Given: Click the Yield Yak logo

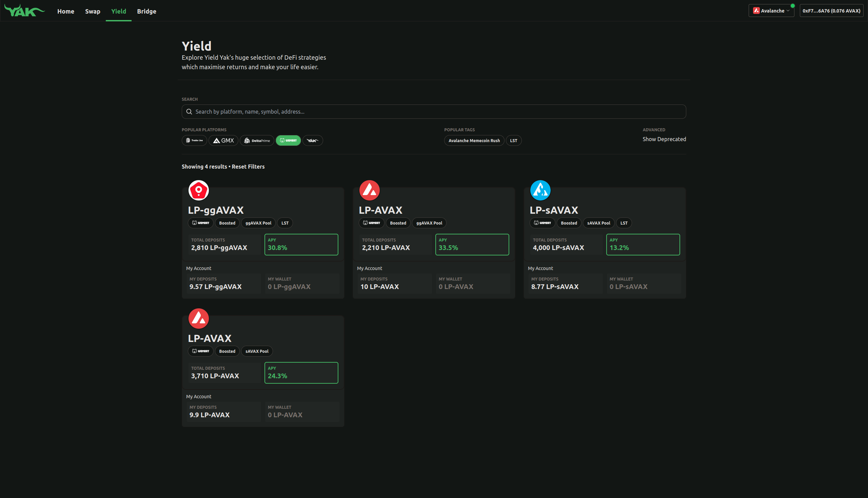Looking at the screenshot, I should click(24, 11).
